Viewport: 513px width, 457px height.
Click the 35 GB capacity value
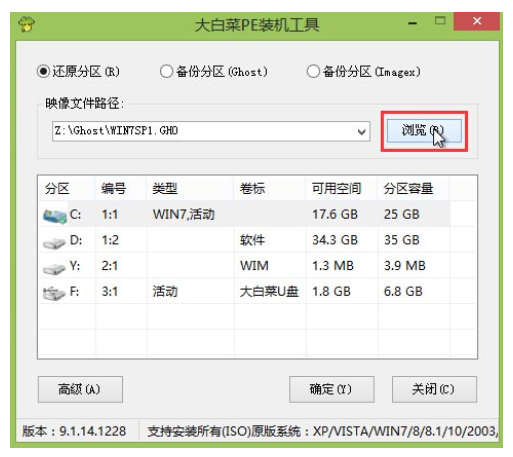(402, 240)
